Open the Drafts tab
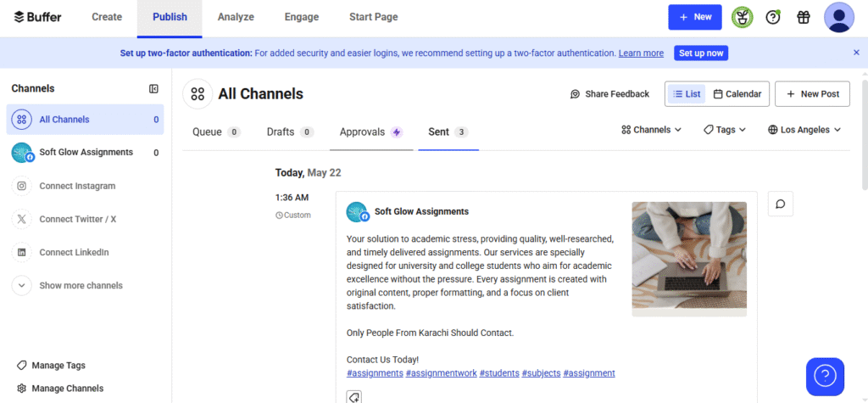Image resolution: width=868 pixels, height=403 pixels. (x=290, y=132)
